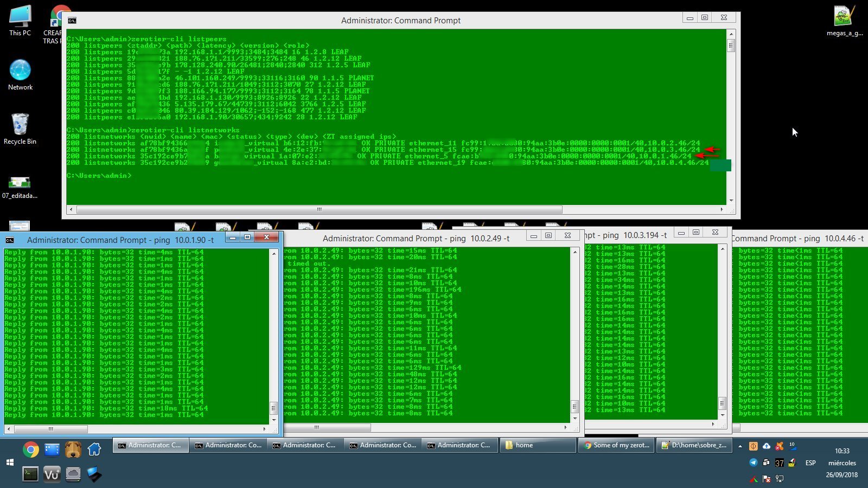Open the megas_a_g desktop file icon
The width and height of the screenshot is (868, 488).
(x=845, y=21)
